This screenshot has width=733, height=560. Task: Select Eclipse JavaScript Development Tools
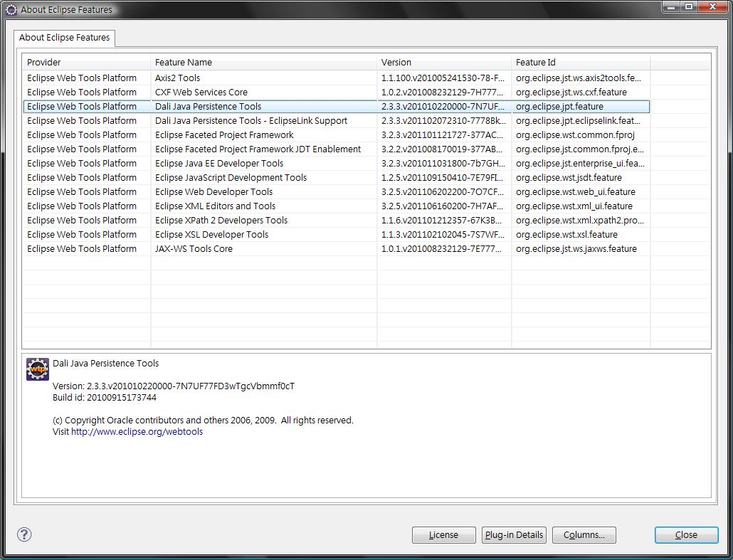[336, 178]
